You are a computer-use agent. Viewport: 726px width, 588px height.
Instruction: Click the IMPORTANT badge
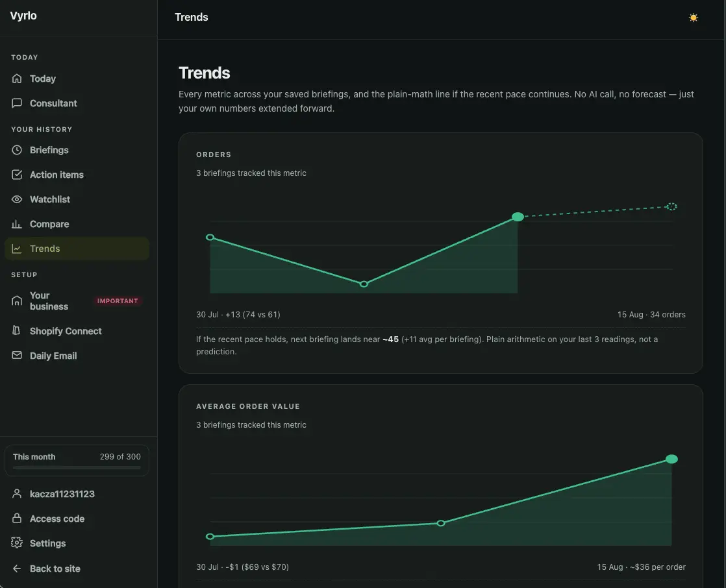point(118,300)
